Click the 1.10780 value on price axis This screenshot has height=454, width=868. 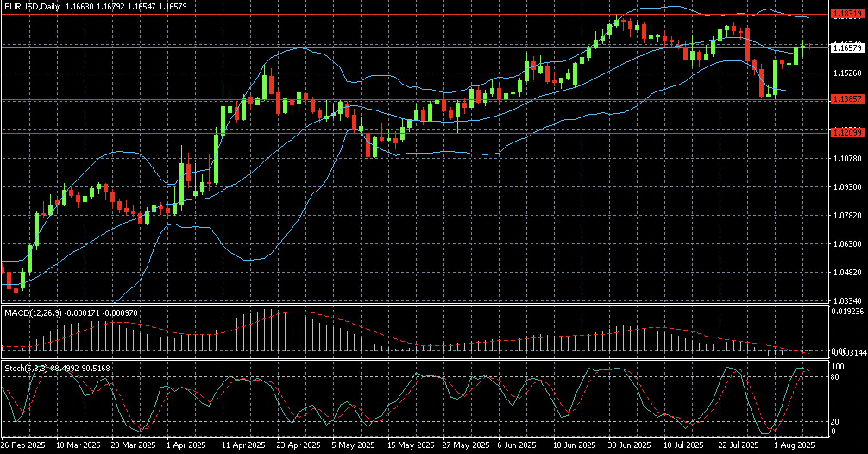click(848, 159)
